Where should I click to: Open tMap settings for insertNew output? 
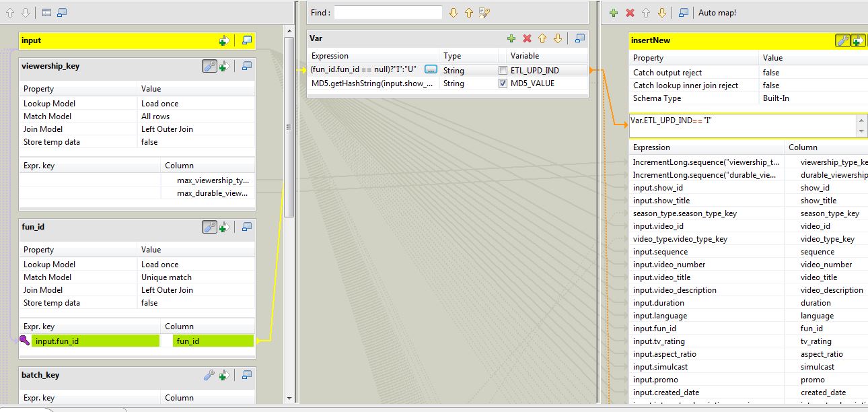click(x=843, y=40)
